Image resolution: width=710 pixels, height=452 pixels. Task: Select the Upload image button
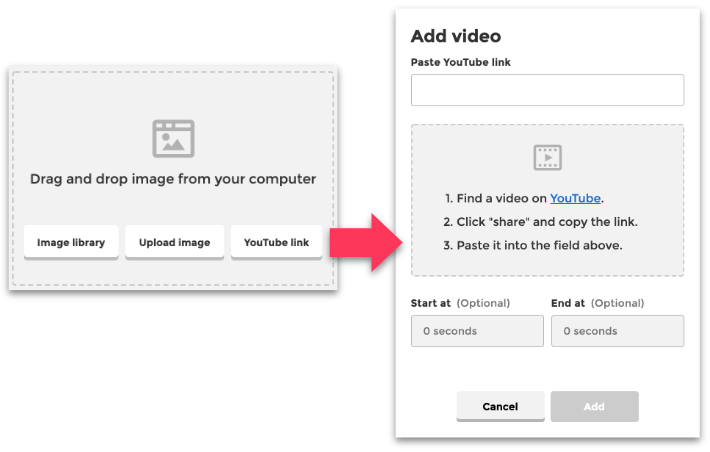click(x=174, y=242)
